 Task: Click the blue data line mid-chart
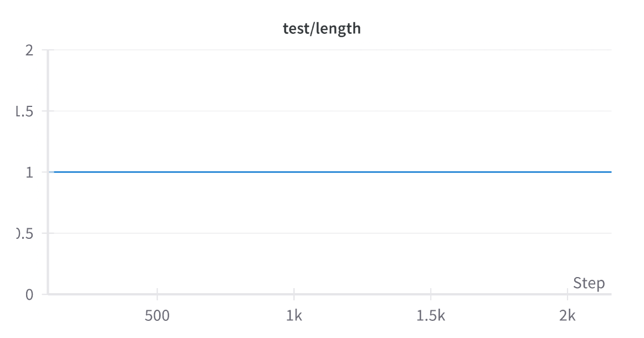click(333, 172)
